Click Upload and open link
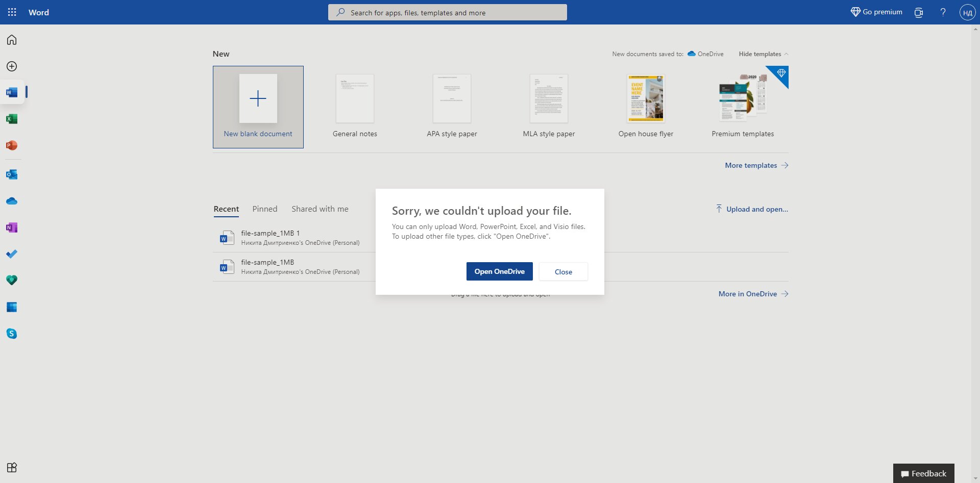The image size is (980, 483). (752, 209)
